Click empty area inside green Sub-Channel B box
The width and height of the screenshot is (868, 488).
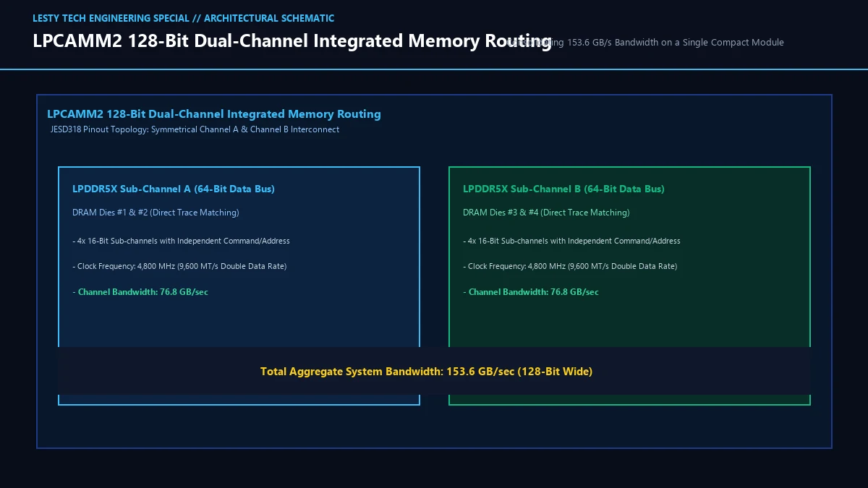pyautogui.click(x=629, y=322)
